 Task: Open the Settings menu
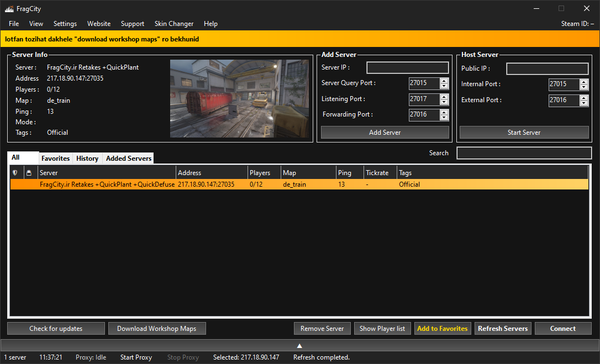coord(65,24)
